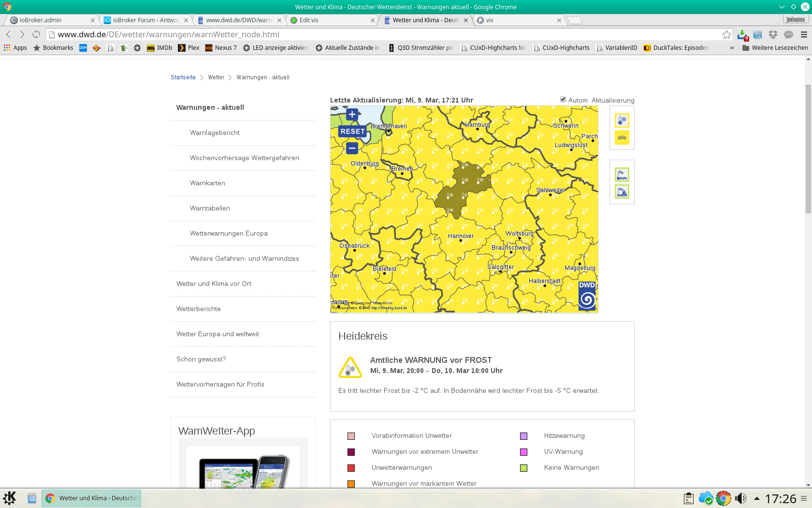Zoom in the warning map with plus button
Screen dimensions: 812x508
click(x=352, y=115)
